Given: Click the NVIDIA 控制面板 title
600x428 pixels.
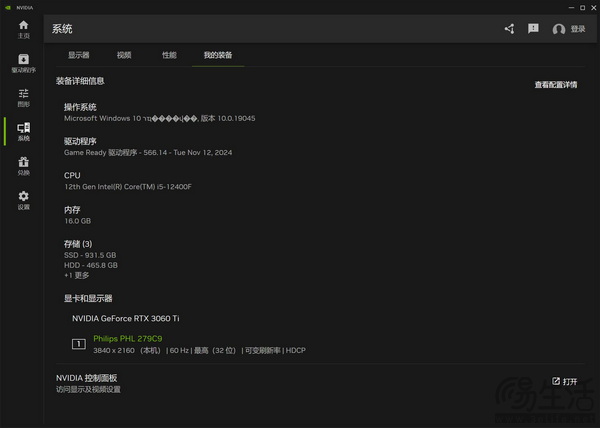Looking at the screenshot, I should 86,378.
